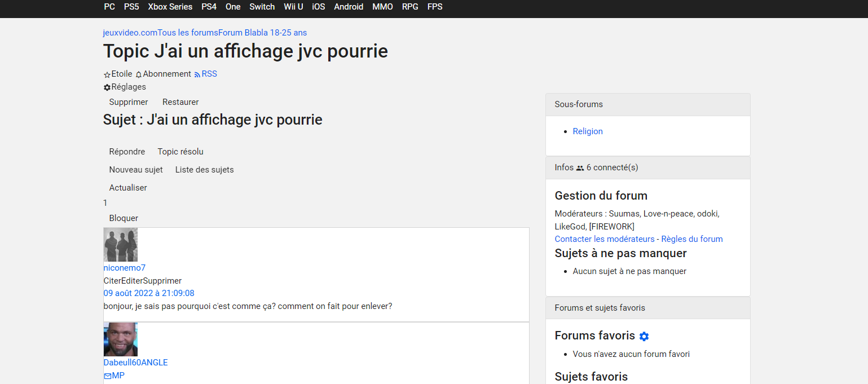This screenshot has height=384, width=868.
Task: Click the bell icon for Abonnement
Action: [x=139, y=74]
